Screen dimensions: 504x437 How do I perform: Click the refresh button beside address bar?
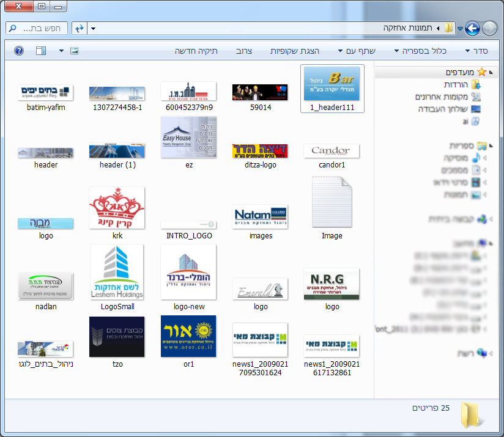[80, 29]
